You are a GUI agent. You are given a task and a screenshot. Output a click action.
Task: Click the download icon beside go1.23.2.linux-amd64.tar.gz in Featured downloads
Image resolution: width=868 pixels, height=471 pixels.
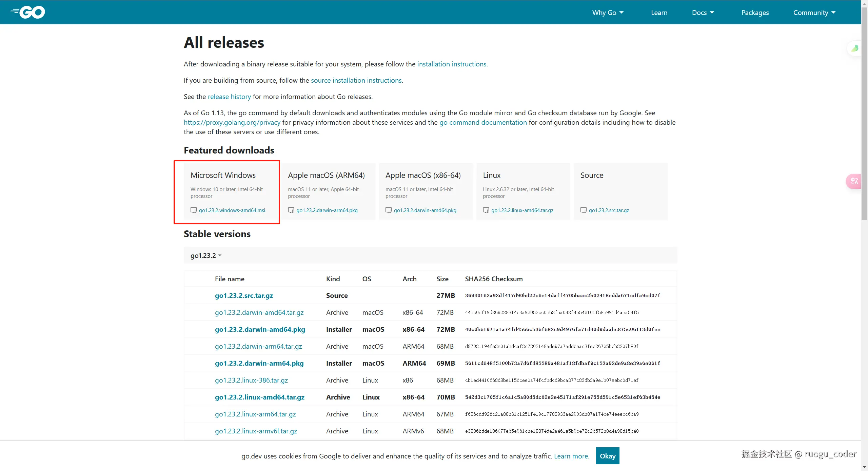[x=486, y=210]
